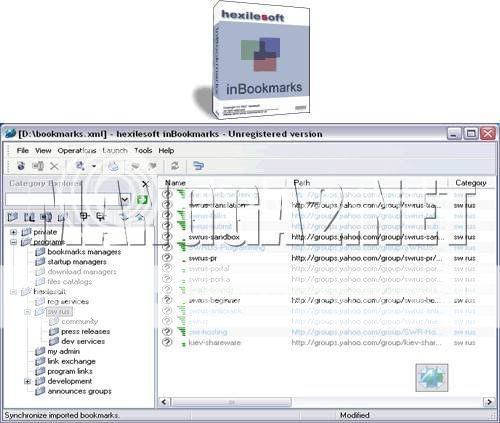Click the synchronize arrows toolbar icon
This screenshot has width=500, height=423.
point(175,166)
